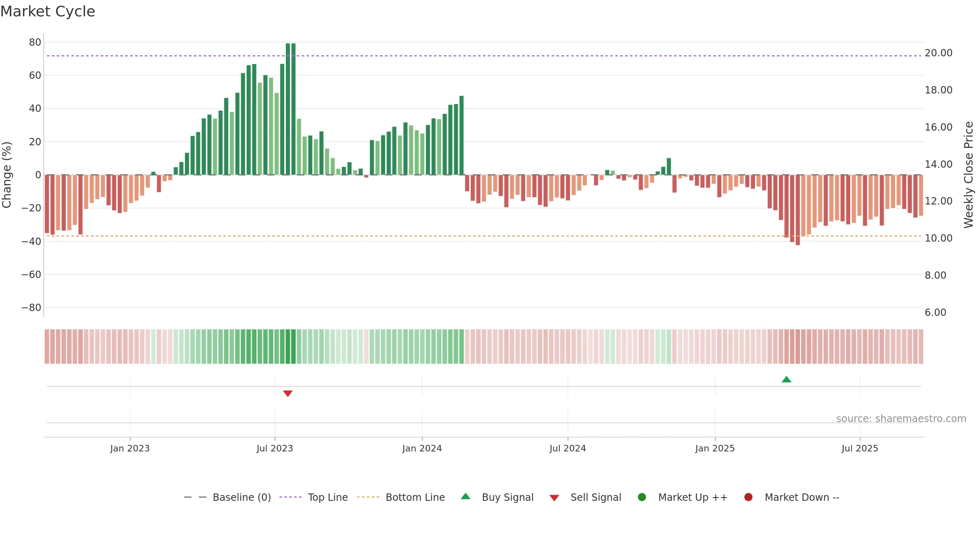980x551 pixels.
Task: Toggle Market Up ++ legend entry
Action: 682,497
